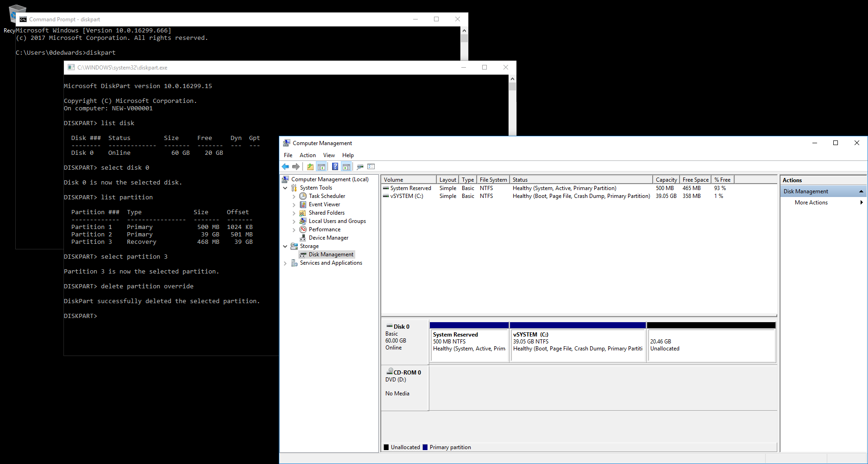Screen dimensions: 868x464
Task: Expand the Event Viewer node
Action: coord(294,204)
